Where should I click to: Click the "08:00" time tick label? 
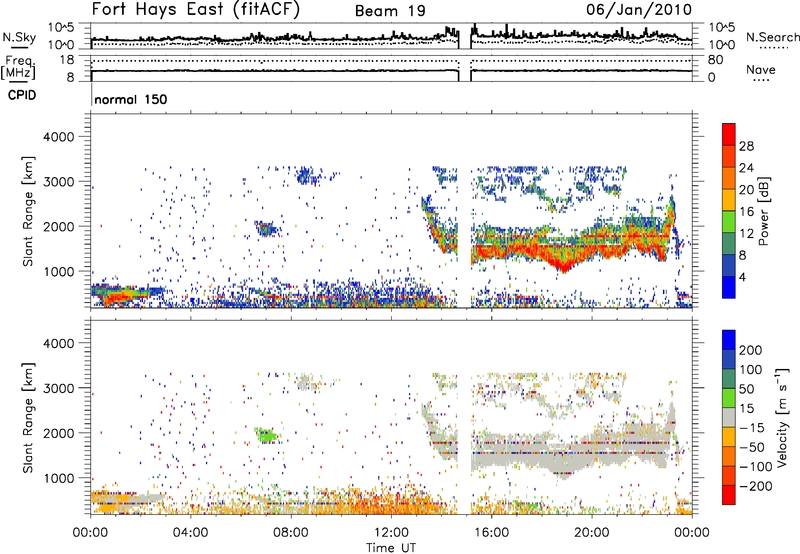point(291,533)
